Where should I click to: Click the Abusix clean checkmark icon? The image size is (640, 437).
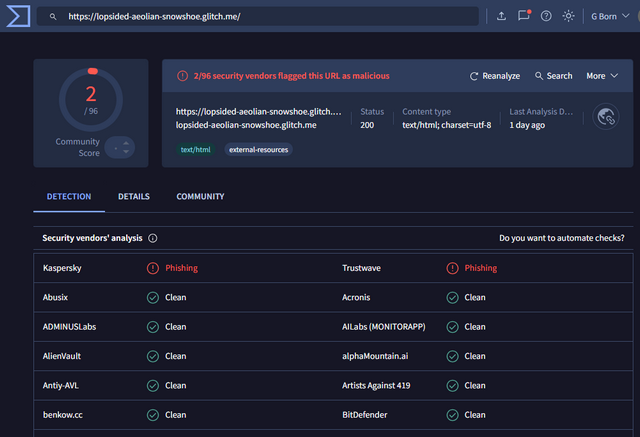pyautogui.click(x=153, y=297)
